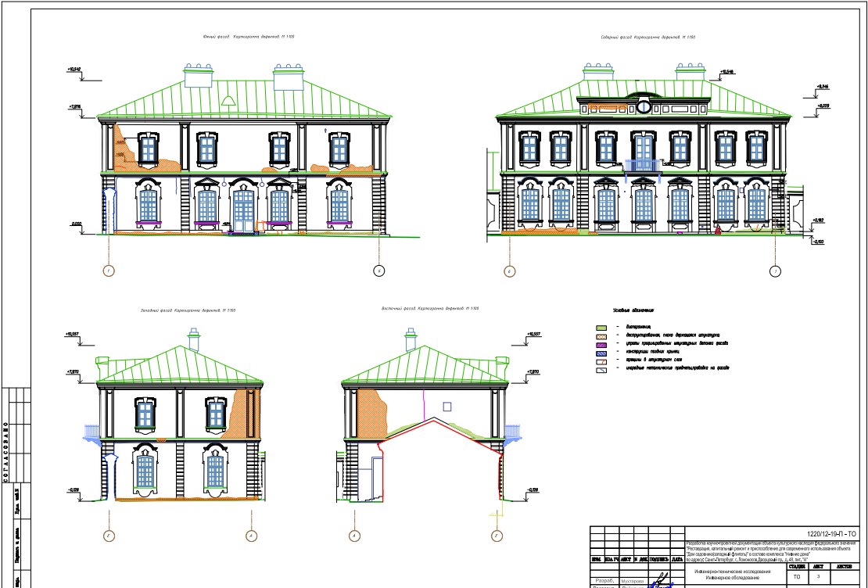Click sheet number "3" in title block

pos(818,577)
